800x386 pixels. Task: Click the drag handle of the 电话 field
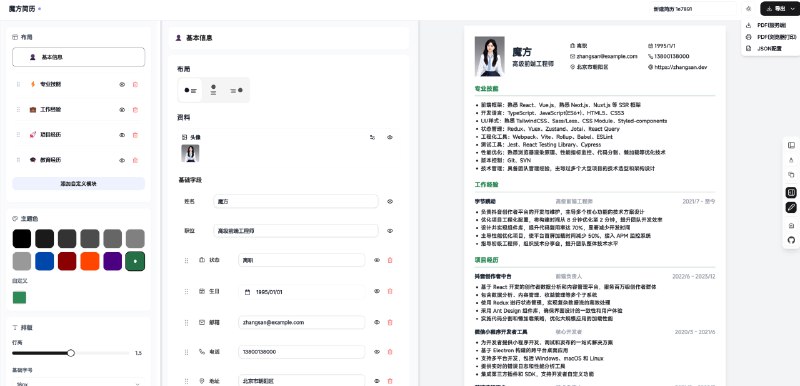[x=186, y=352]
